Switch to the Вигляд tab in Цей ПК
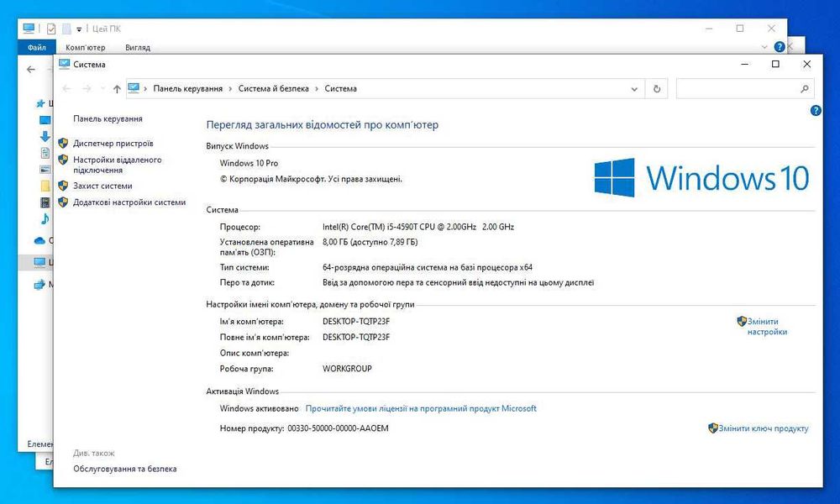Viewport: 840px width, 504px height. coord(138,47)
